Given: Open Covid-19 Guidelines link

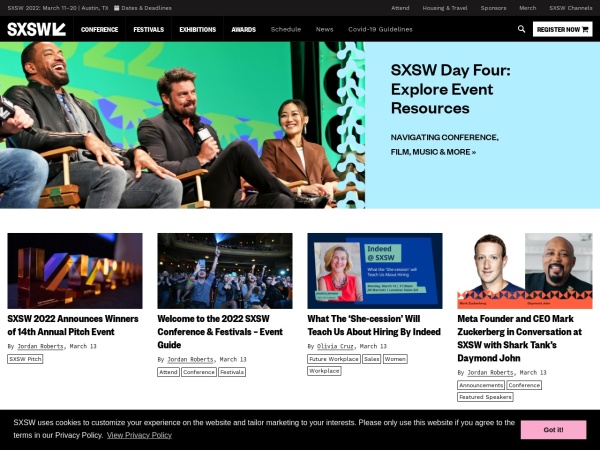Looking at the screenshot, I should point(380,29).
